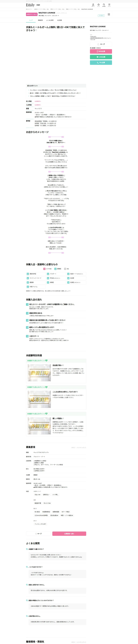The image size is (138, 644).
Task: Click the ノルマ無し tag
Action: pos(55,494)
